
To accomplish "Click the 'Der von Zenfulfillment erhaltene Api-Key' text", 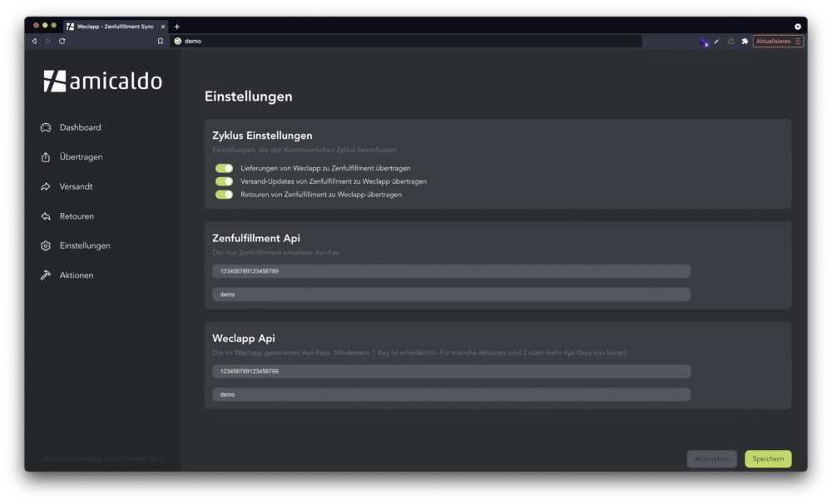I will click(276, 253).
